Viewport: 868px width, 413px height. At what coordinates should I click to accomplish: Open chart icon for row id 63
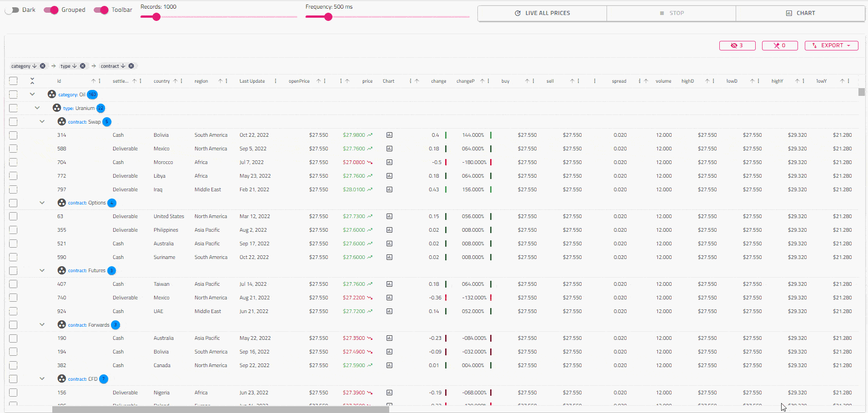[x=389, y=216]
